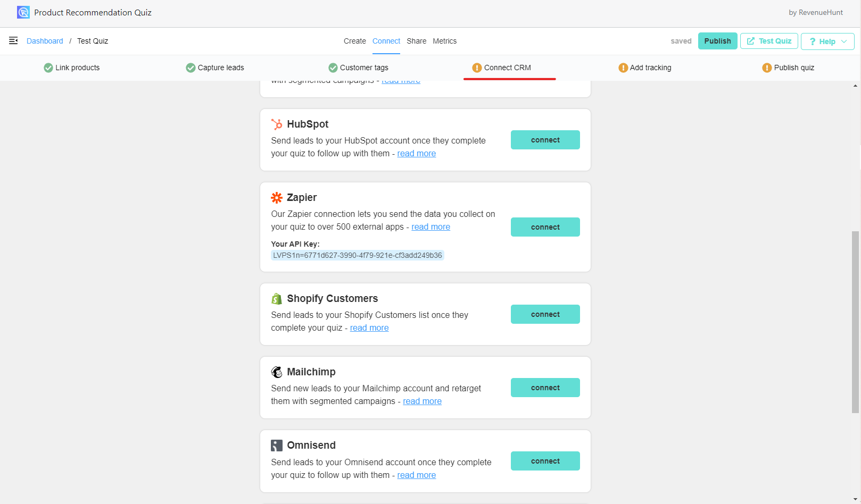Open the Test Quiz preview button
The image size is (861, 504).
769,41
